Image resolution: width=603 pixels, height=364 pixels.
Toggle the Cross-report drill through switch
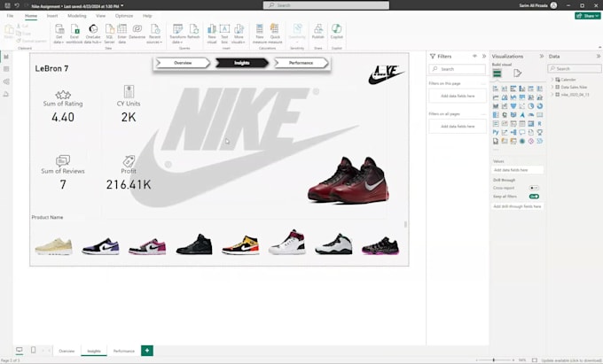534,188
